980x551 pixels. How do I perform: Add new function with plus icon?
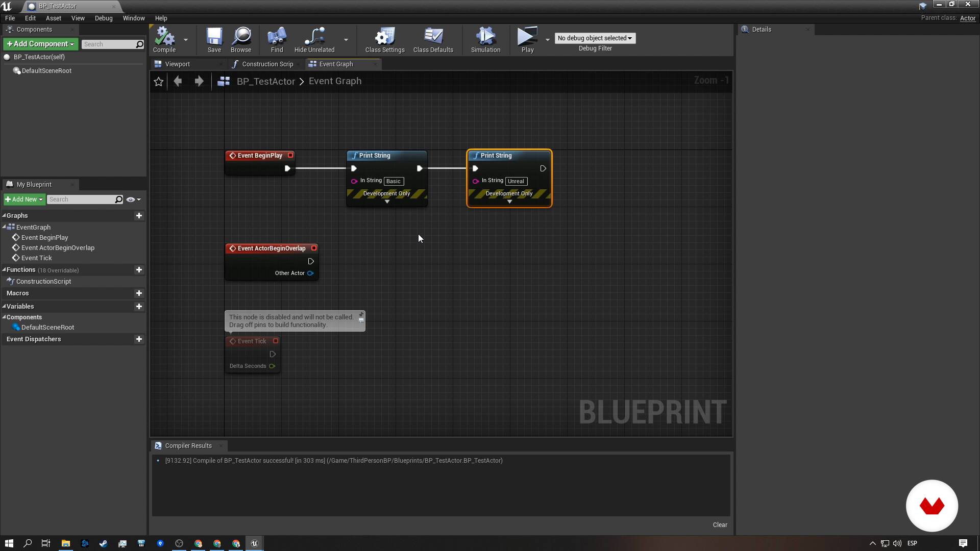click(x=139, y=270)
